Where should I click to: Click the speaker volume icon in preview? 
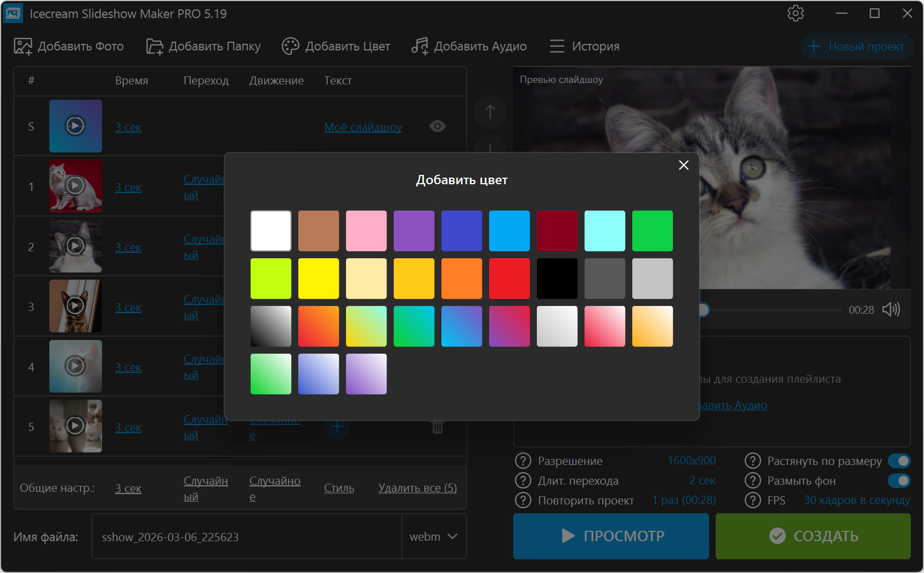click(x=891, y=310)
